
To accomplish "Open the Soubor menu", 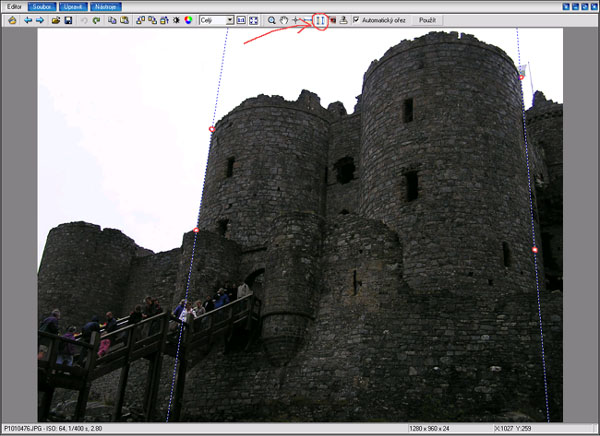I will pyautogui.click(x=41, y=6).
